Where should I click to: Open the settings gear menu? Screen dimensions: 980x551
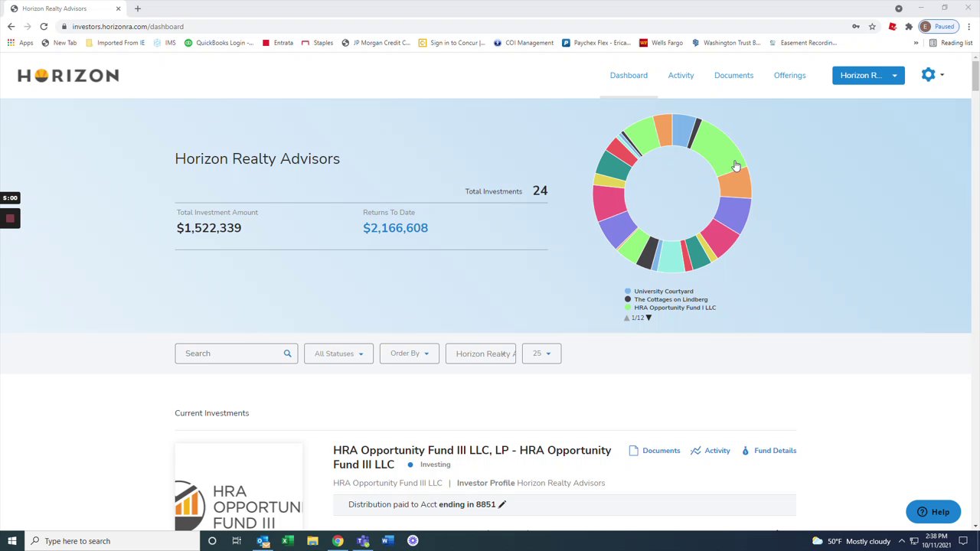point(932,75)
